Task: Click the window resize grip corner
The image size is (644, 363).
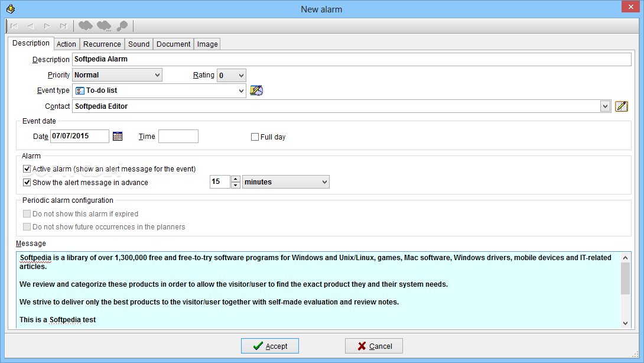Action: (x=635, y=354)
